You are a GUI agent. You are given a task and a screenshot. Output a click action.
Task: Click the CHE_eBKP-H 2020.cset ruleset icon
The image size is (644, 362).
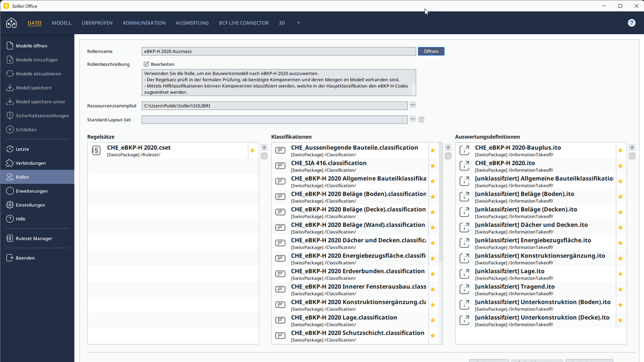click(96, 151)
